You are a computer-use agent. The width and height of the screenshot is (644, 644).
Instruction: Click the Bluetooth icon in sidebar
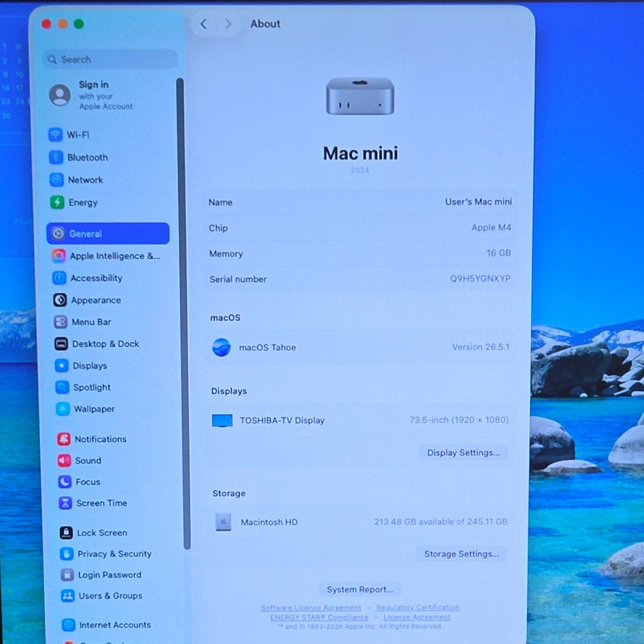tap(56, 158)
